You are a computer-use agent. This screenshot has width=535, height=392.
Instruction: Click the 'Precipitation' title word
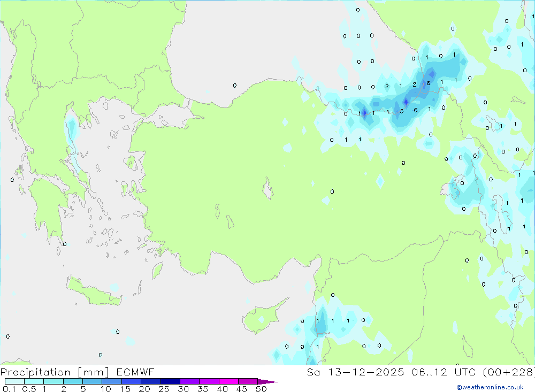coord(35,372)
